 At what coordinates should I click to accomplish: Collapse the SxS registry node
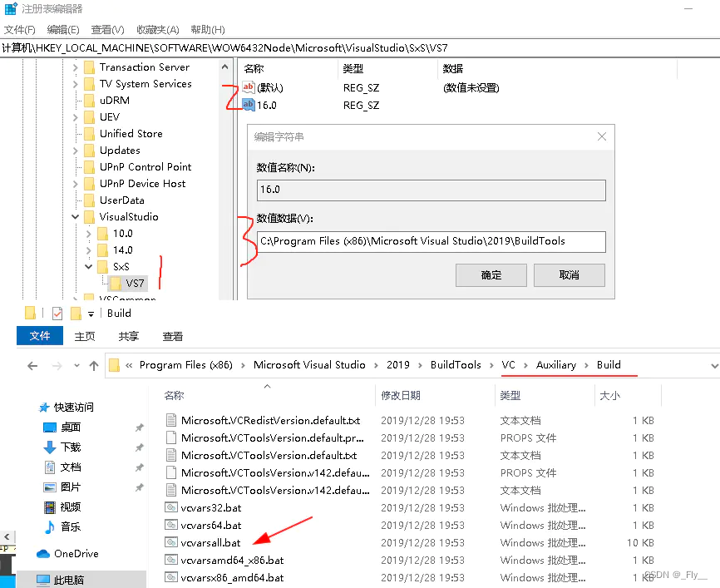88,266
